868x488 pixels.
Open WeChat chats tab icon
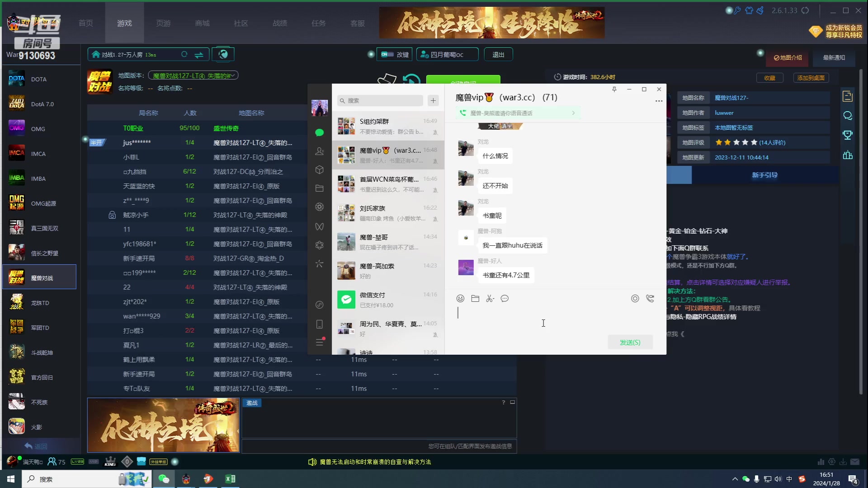click(x=320, y=132)
